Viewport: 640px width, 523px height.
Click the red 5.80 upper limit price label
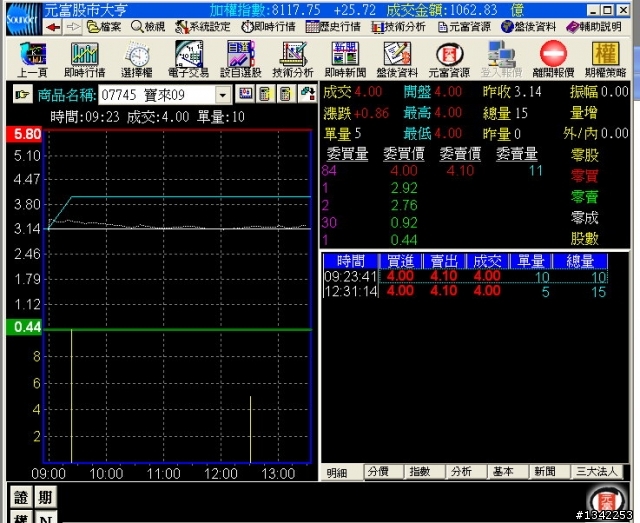coord(24,134)
